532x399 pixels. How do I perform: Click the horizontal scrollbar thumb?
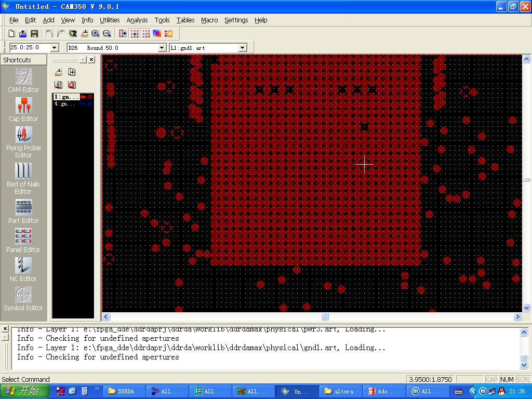[325, 316]
